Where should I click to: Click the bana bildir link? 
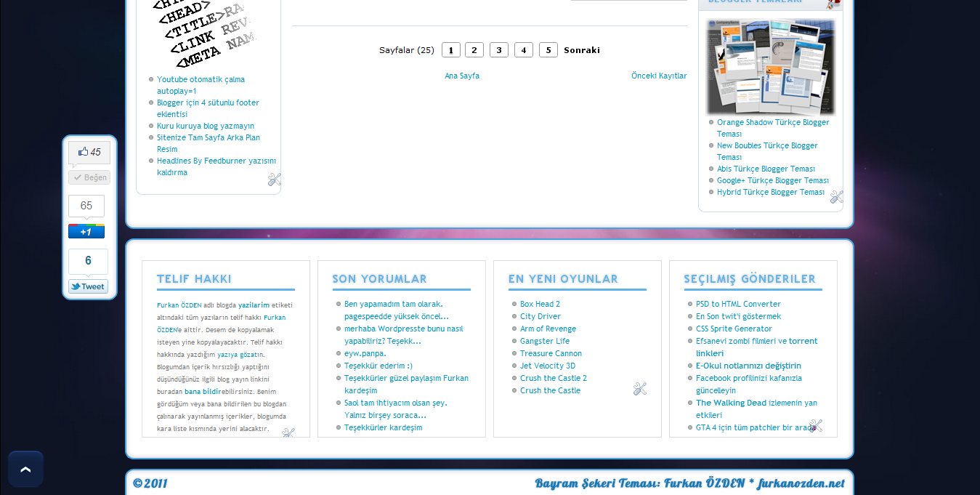(x=203, y=391)
